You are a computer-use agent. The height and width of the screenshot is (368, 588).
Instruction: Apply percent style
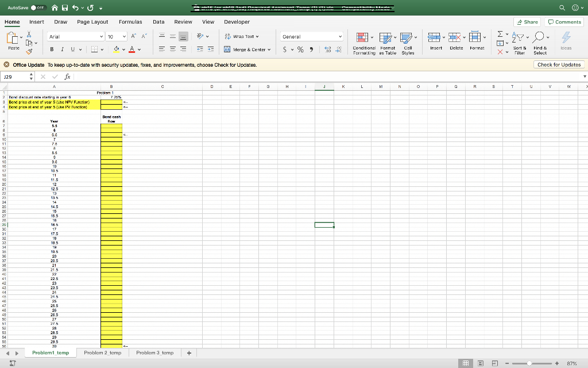click(300, 49)
